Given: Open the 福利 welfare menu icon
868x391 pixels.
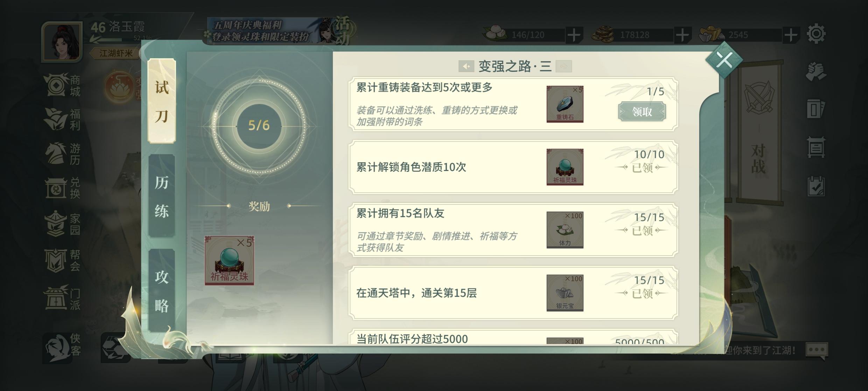Looking at the screenshot, I should coord(62,119).
